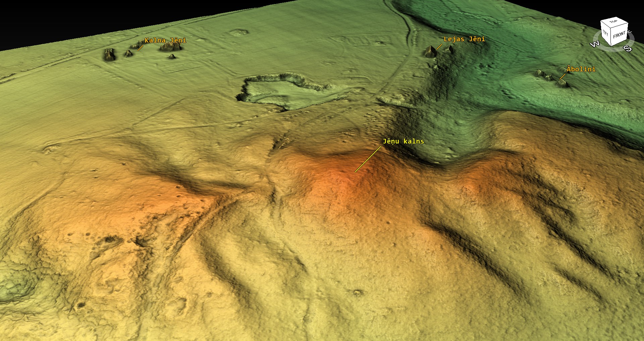Click the green depression in the bottom-left corner
The height and width of the screenshot is (341, 644).
pyautogui.click(x=13, y=288)
